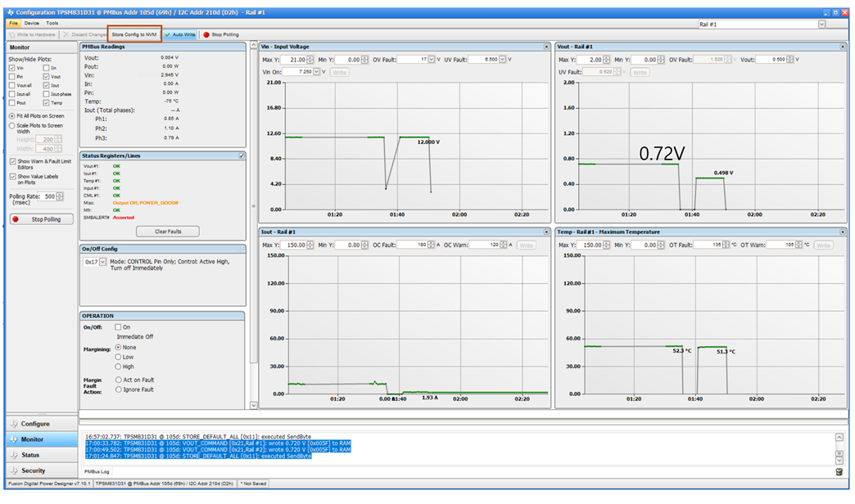Uncheck Show Value Labels on Plots
The width and height of the screenshot is (855, 504).
(x=12, y=177)
